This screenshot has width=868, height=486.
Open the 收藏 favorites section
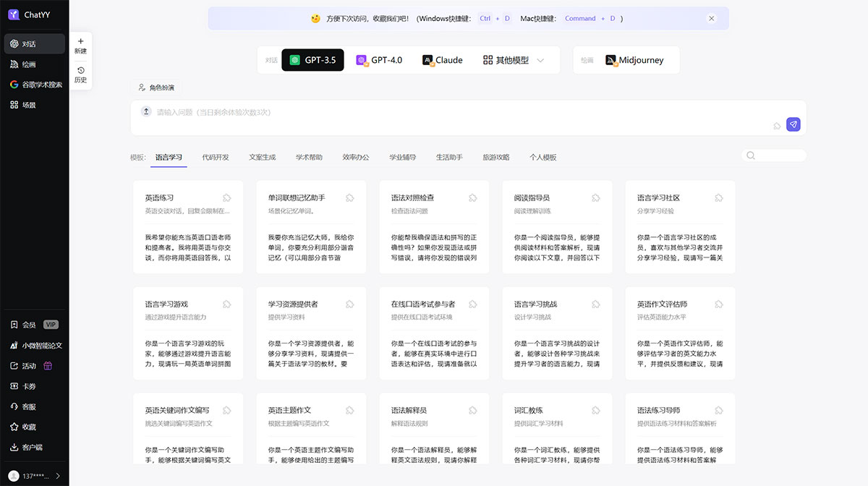[x=29, y=426]
